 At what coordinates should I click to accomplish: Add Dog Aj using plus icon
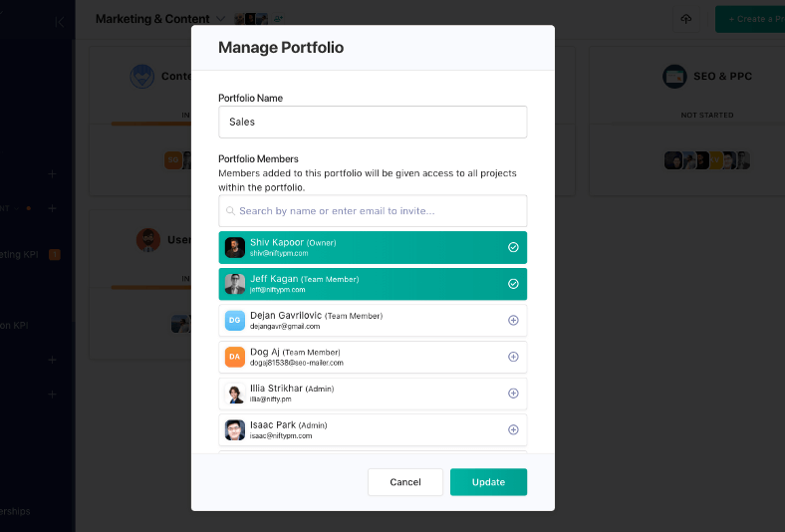(513, 357)
